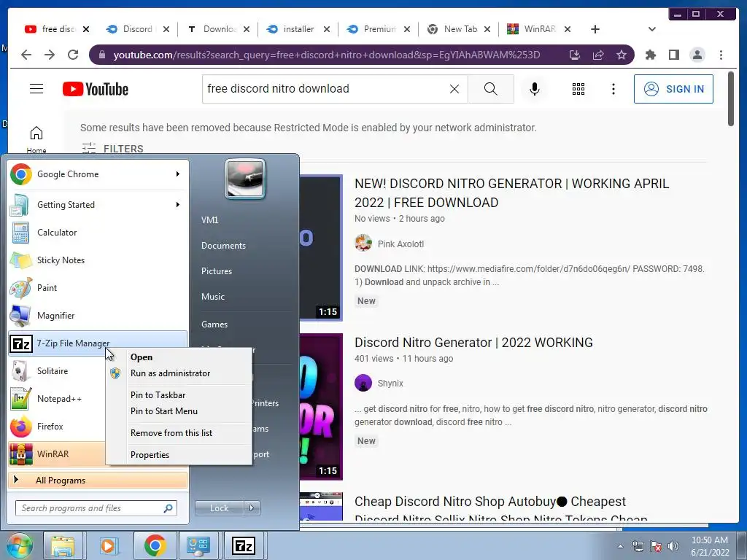Viewport: 747px width, 560px height.
Task: Click the user account picture in Start menu
Action: [245, 179]
